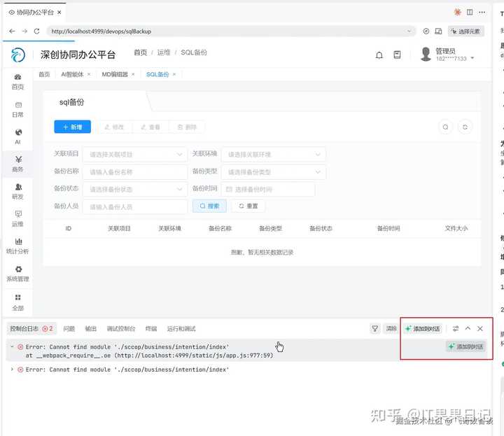Toggle the split view icon in tab bar

pos(470,12)
